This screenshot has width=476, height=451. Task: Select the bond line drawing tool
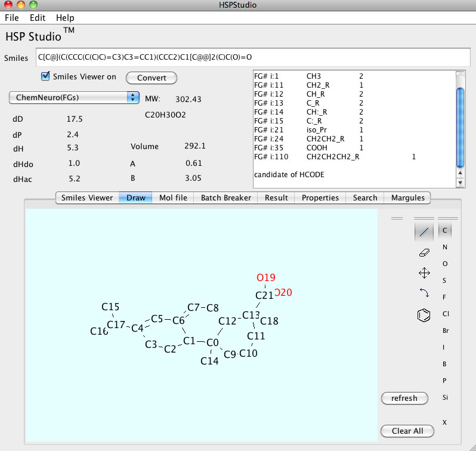[424, 231]
